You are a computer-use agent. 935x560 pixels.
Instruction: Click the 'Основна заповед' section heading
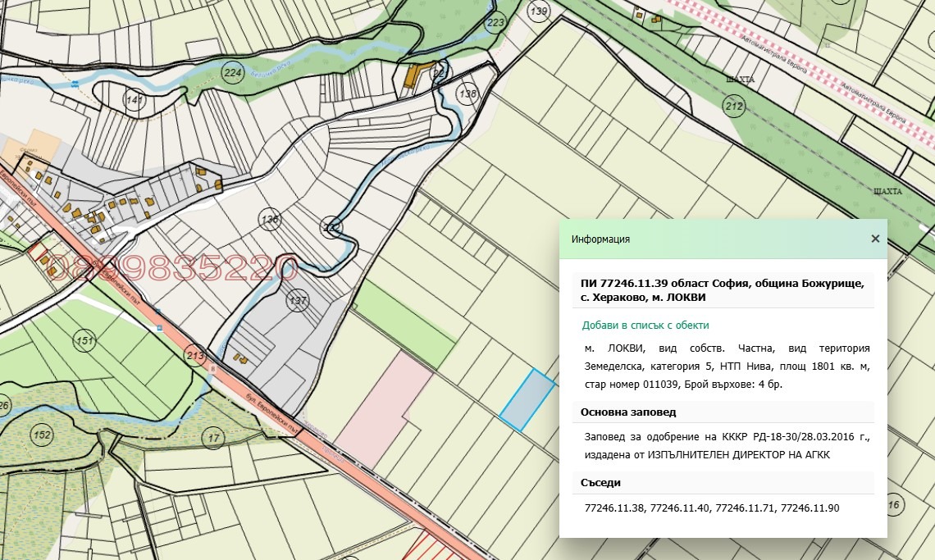point(628,412)
